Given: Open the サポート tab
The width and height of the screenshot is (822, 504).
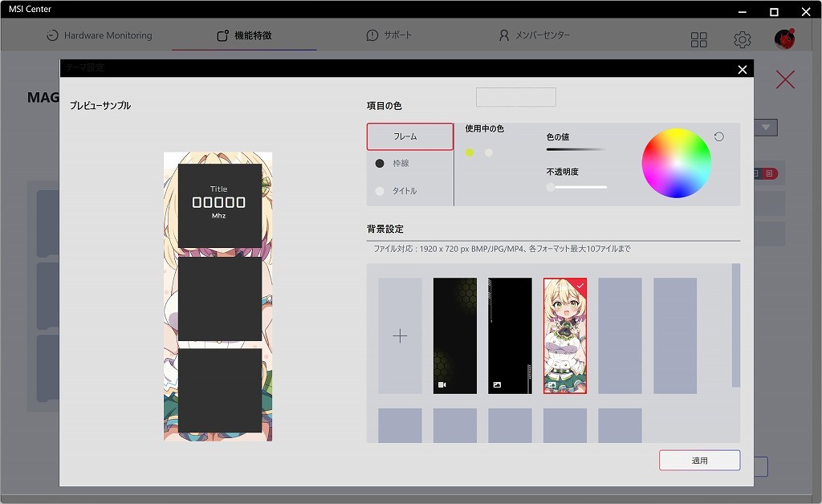Looking at the screenshot, I should 389,35.
